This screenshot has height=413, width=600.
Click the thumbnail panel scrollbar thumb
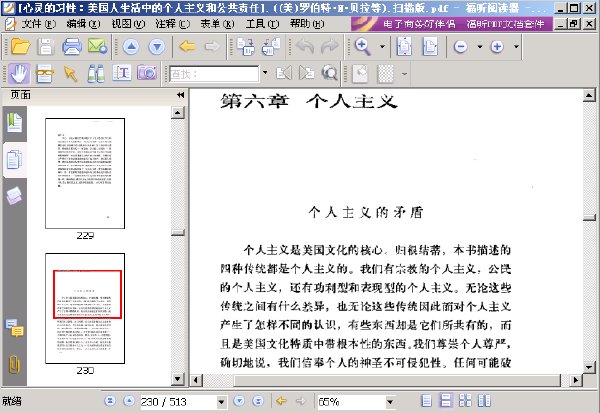click(x=178, y=233)
